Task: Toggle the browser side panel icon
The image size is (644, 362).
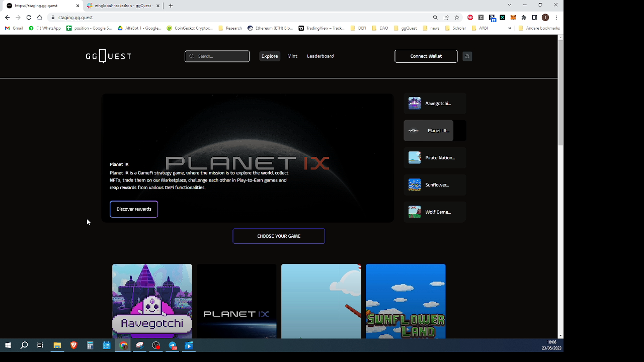Action: [535, 18]
